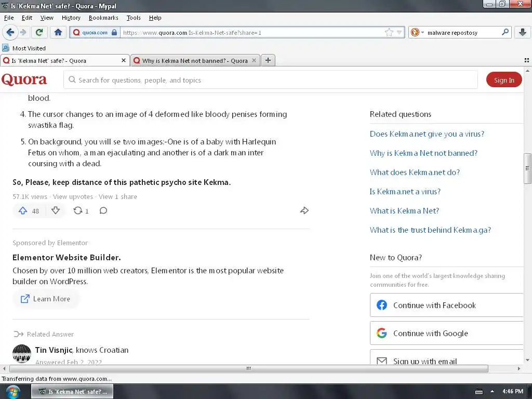Open the History menu
The height and width of the screenshot is (399, 532).
[x=71, y=18]
